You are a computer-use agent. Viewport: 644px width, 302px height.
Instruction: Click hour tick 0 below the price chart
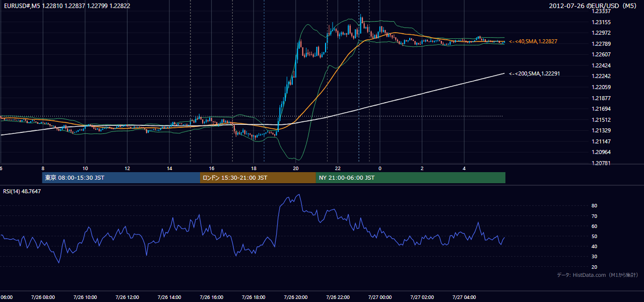[380, 169]
